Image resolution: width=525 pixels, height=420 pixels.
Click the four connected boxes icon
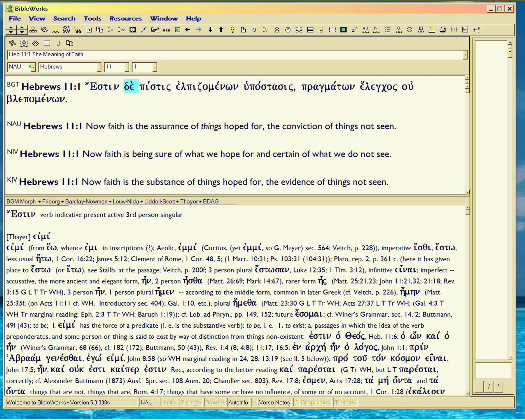click(299, 30)
